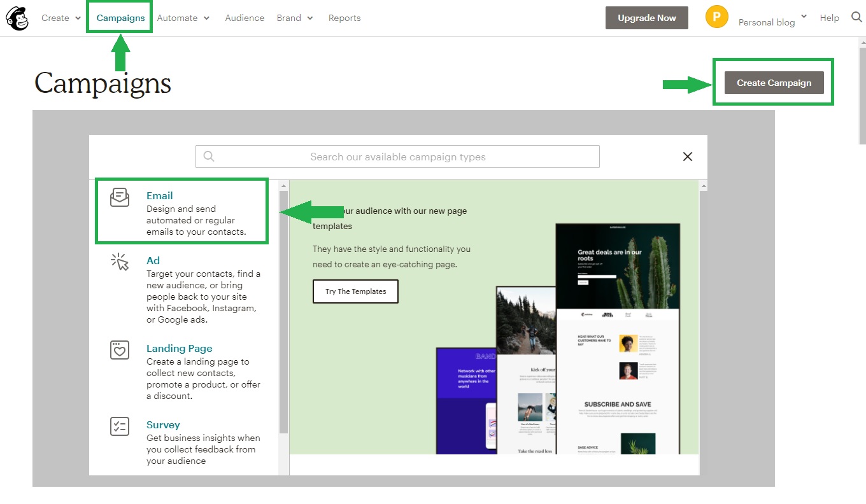Open the Brand dropdown menu
Viewport: 866px width, 504px height.
(x=295, y=18)
